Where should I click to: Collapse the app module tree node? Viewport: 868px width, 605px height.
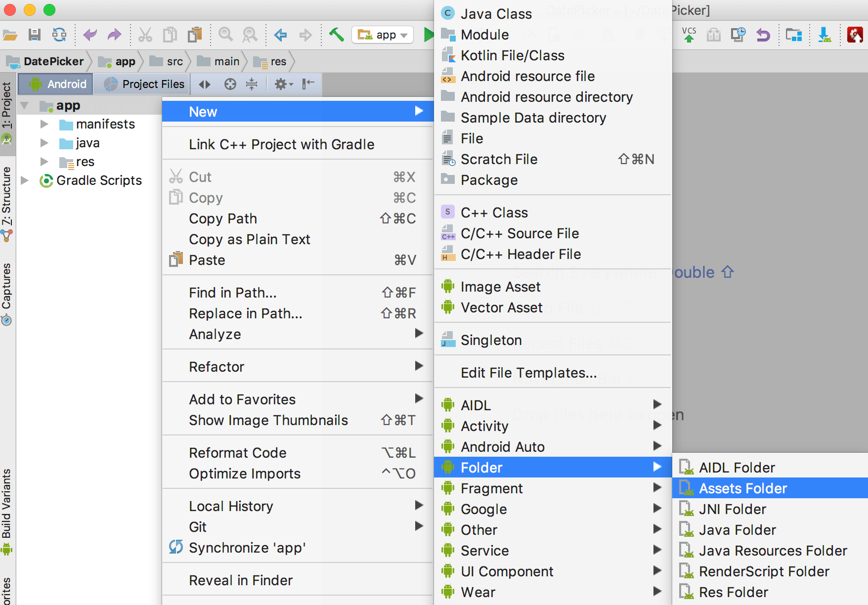tap(25, 105)
